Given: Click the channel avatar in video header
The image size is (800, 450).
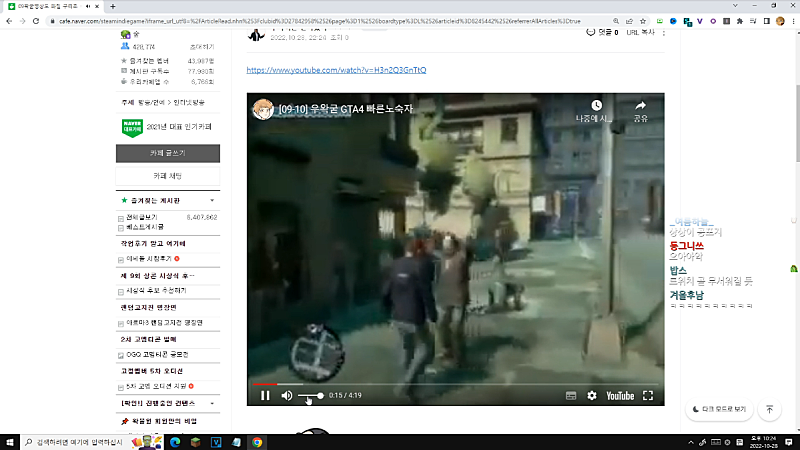Looking at the screenshot, I should 264,108.
